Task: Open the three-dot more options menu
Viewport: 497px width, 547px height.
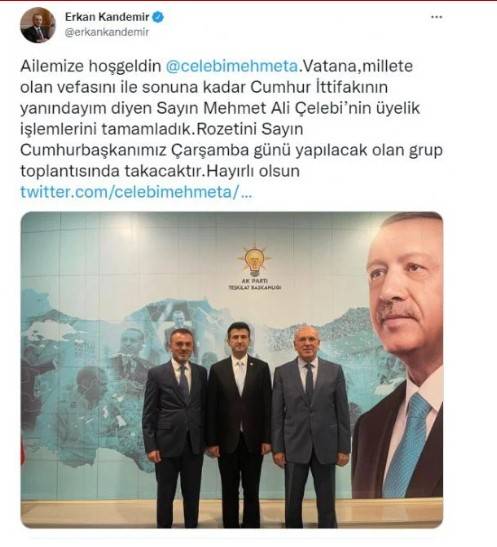Action: point(437,17)
